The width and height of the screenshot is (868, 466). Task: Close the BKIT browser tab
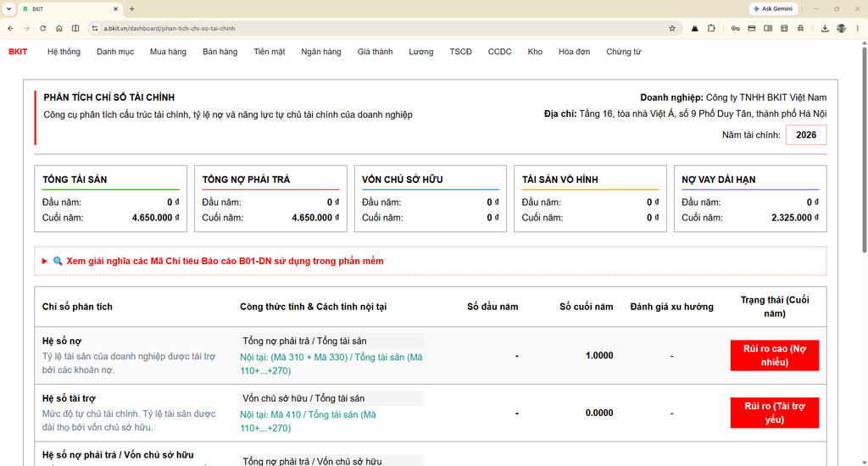click(115, 8)
